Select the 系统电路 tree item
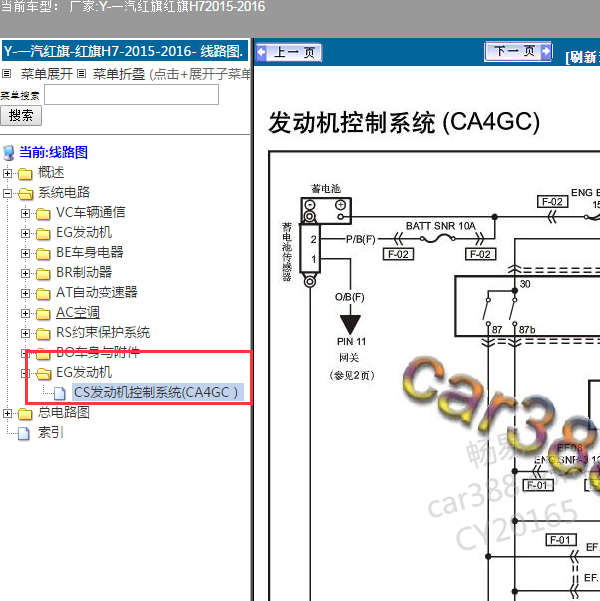 point(64,192)
